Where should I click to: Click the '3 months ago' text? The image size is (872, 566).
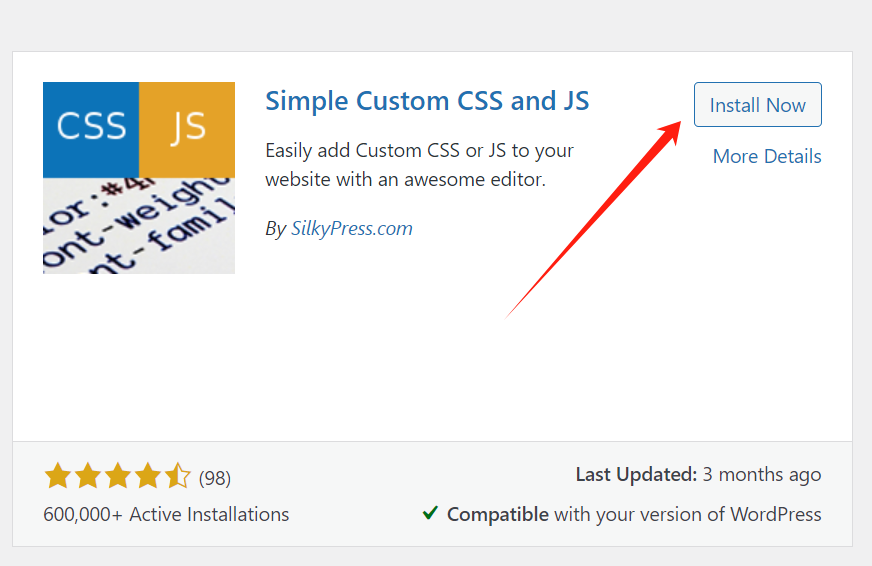[762, 475]
